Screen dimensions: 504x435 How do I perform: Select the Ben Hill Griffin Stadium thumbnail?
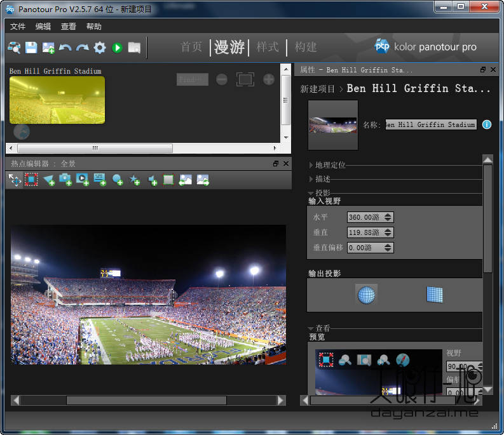[57, 100]
